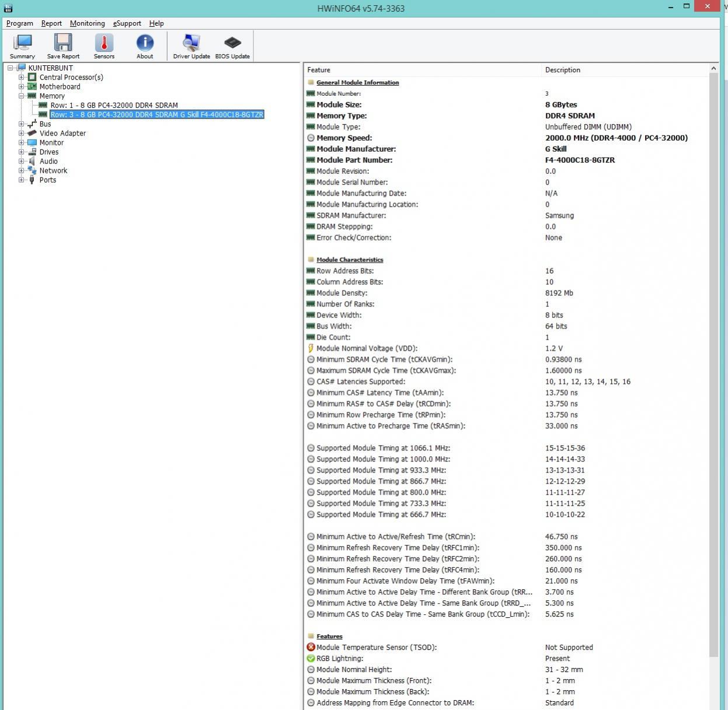Click the HWiNFO title bar app icon
This screenshot has height=710, width=728.
click(x=8, y=8)
